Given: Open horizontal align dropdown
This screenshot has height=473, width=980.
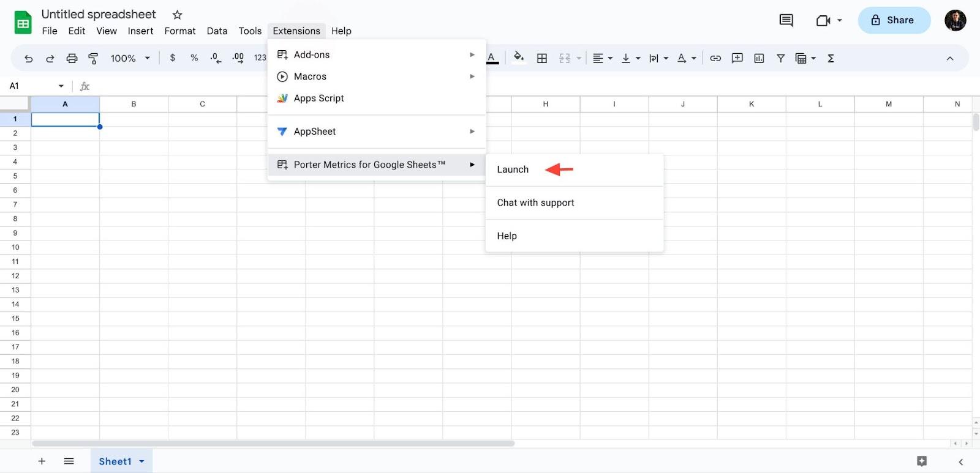Looking at the screenshot, I should (603, 58).
